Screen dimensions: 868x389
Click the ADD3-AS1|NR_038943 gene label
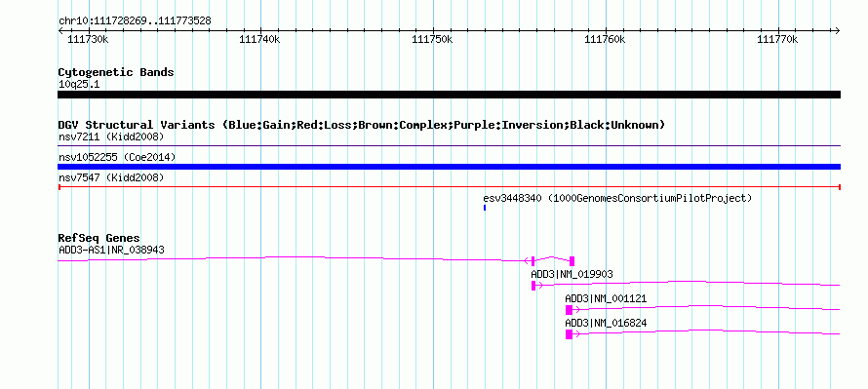tap(111, 251)
